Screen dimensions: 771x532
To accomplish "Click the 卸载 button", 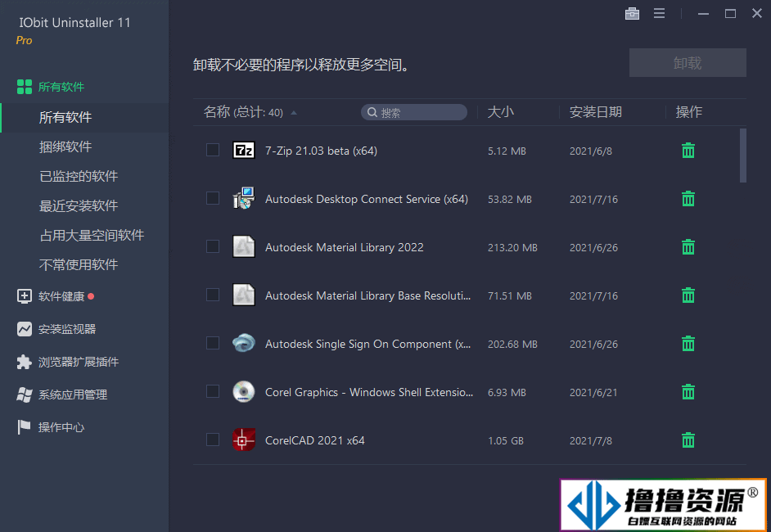I will pos(688,62).
